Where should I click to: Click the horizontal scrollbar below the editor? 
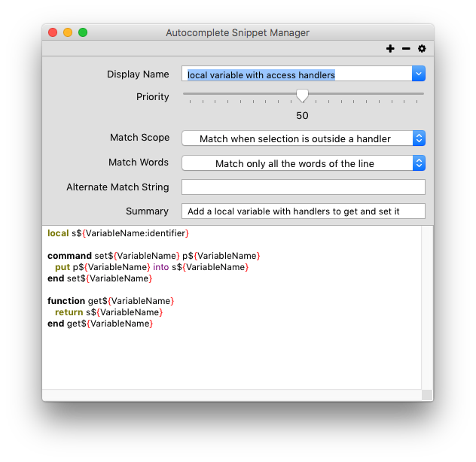pos(231,395)
